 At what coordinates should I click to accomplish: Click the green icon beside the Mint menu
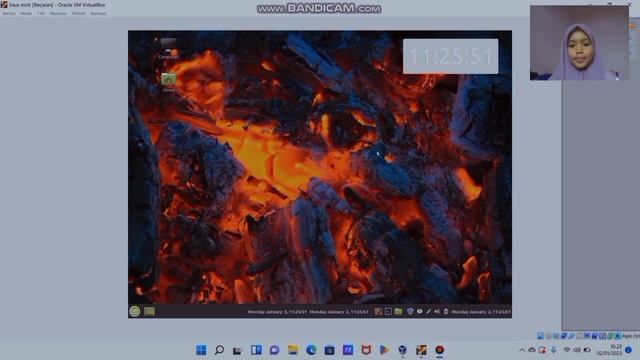point(149,311)
